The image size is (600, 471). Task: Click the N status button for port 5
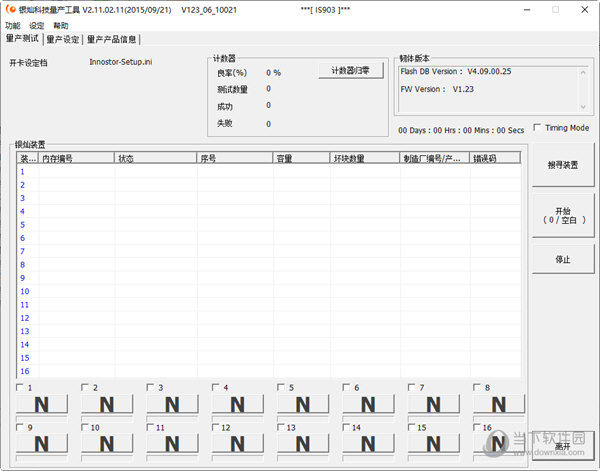pyautogui.click(x=303, y=404)
